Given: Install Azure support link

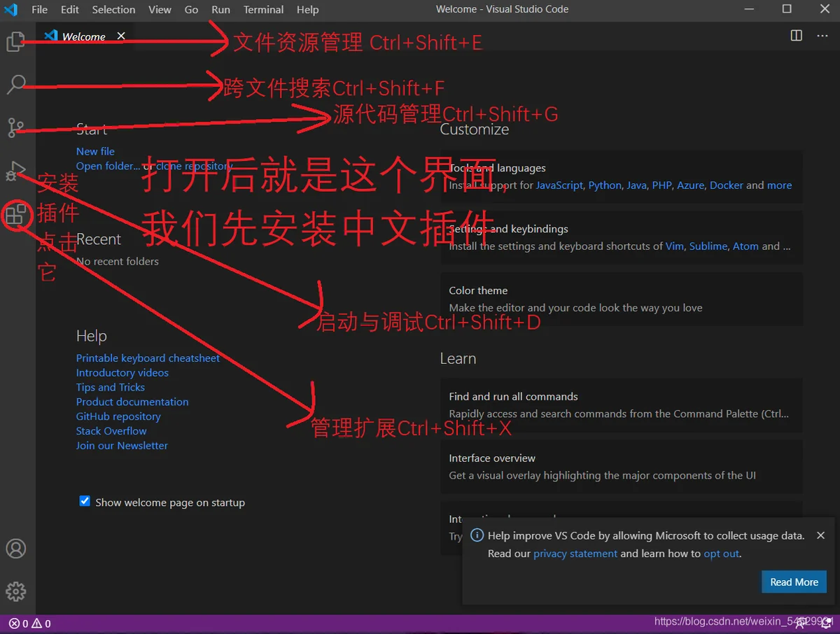Looking at the screenshot, I should (x=690, y=185).
